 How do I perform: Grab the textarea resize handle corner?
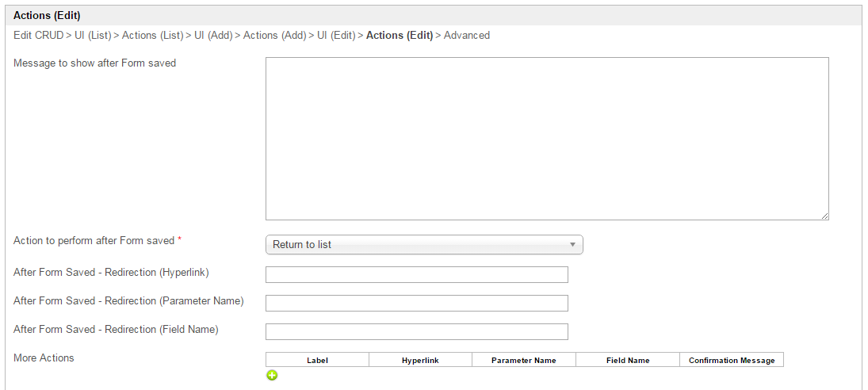point(824,216)
